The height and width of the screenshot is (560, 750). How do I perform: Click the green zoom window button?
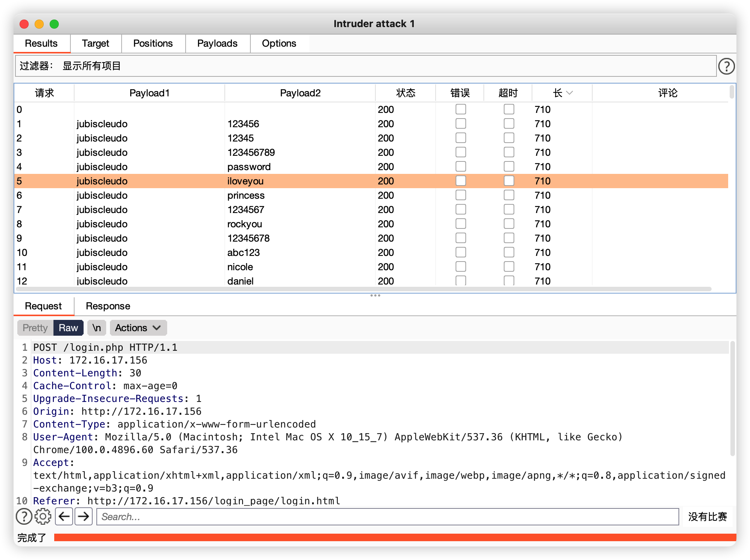(x=54, y=24)
